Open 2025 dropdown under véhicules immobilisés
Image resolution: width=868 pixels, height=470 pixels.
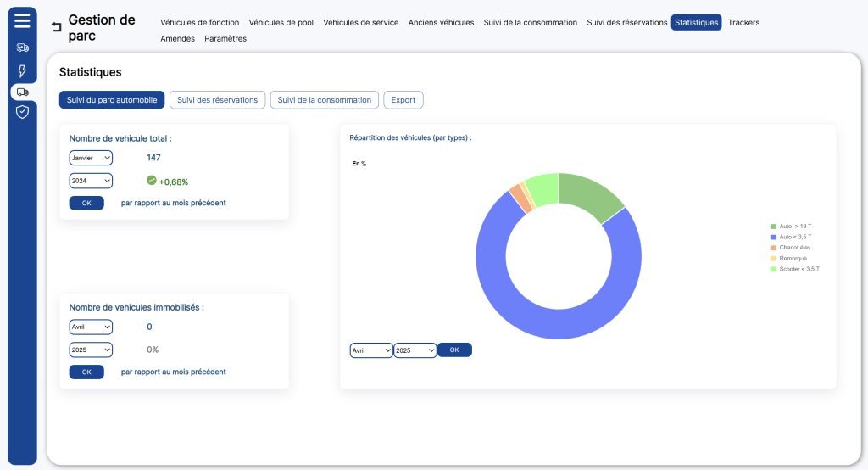coord(91,350)
